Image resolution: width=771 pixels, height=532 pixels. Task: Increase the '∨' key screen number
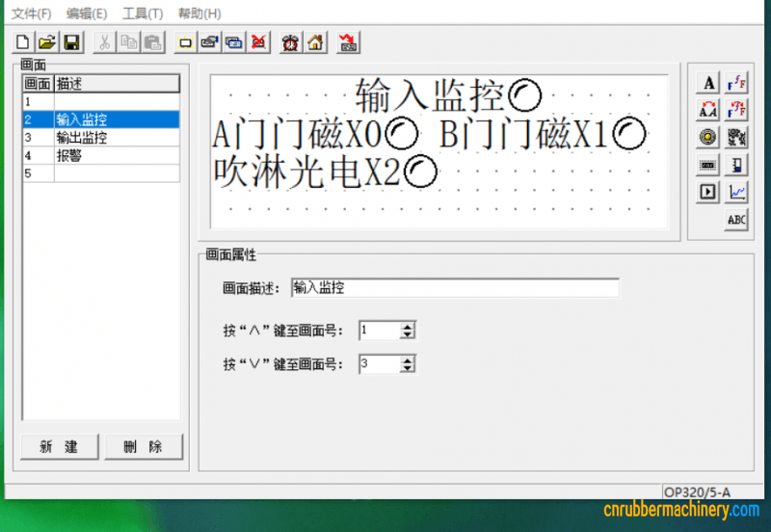[x=408, y=359]
